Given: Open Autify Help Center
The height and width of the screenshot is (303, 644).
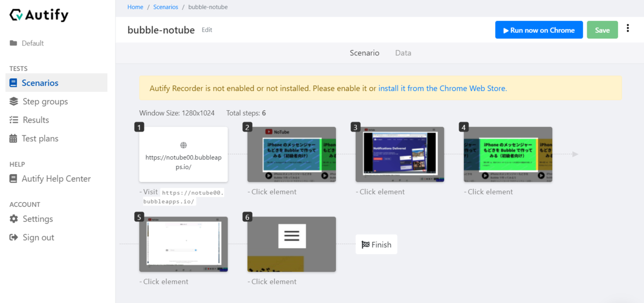Looking at the screenshot, I should [x=56, y=179].
